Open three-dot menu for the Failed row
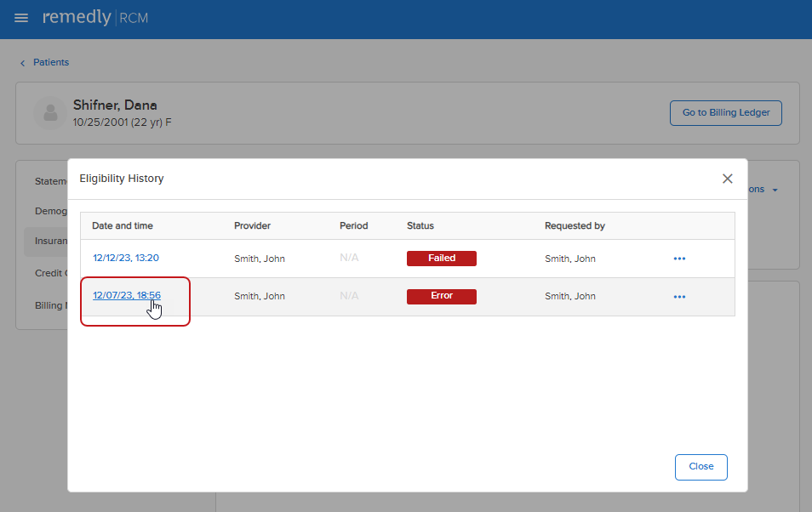The width and height of the screenshot is (812, 512). pos(679,259)
